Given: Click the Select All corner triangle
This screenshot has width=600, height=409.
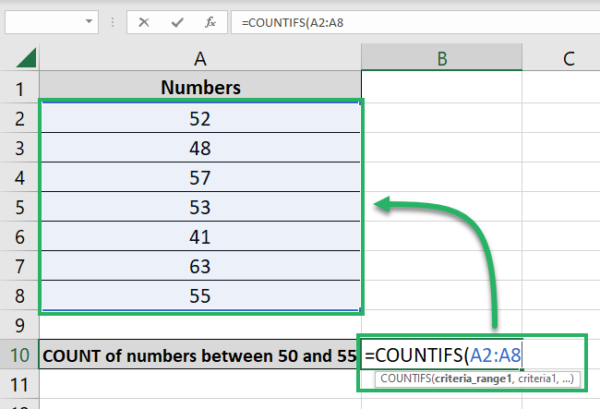Looking at the screenshot, I should 26,58.
